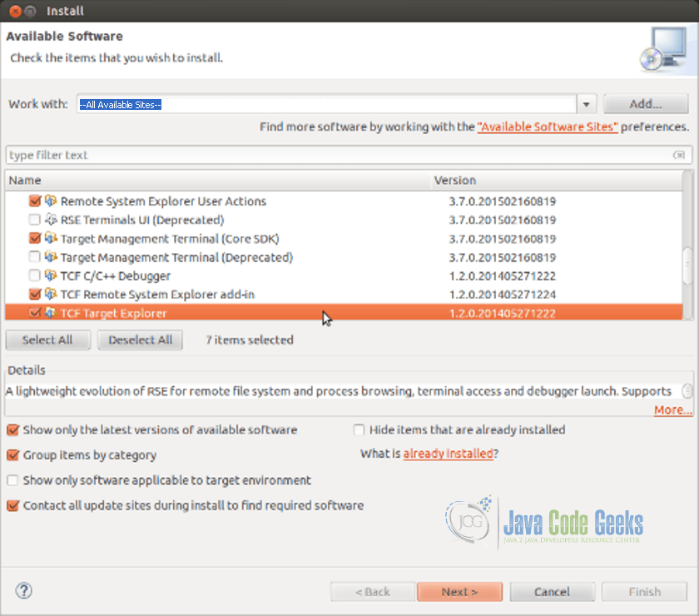Click the TCF C/C++ Debugger feature icon
Image resolution: width=699 pixels, height=616 pixels.
click(51, 276)
